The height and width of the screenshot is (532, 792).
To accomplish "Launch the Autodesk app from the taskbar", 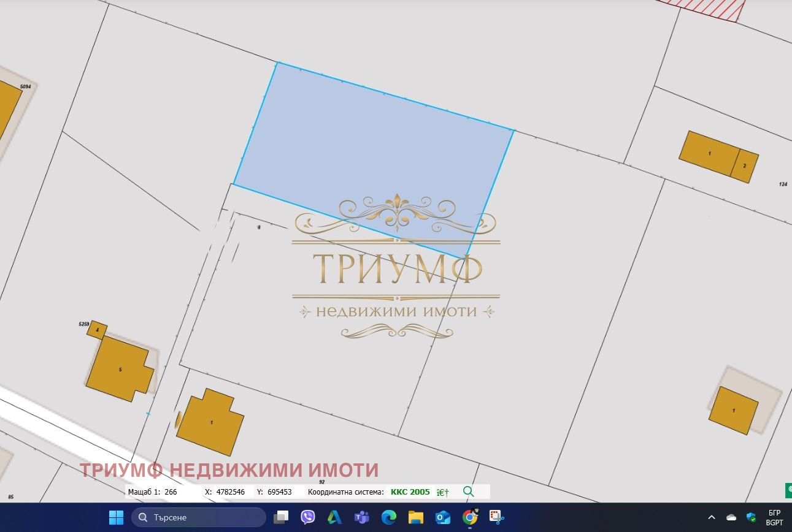I will pos(334,517).
